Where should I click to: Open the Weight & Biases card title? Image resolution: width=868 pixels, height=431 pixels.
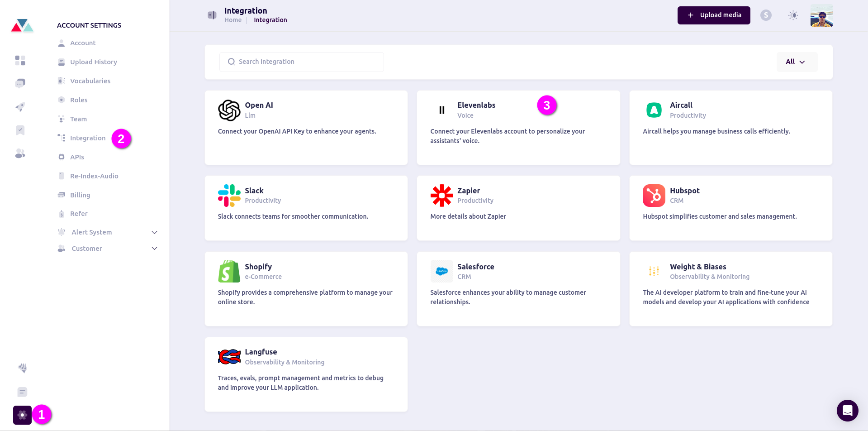[x=698, y=267]
